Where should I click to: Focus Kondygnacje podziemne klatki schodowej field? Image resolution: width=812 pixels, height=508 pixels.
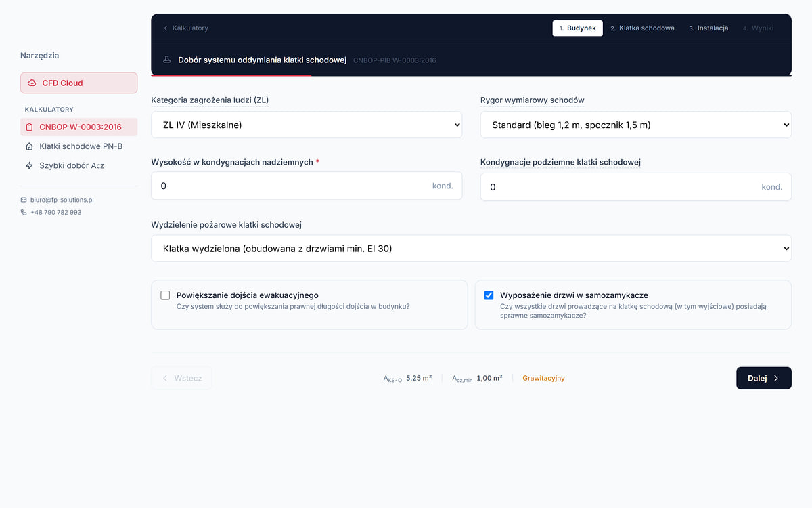(635, 187)
